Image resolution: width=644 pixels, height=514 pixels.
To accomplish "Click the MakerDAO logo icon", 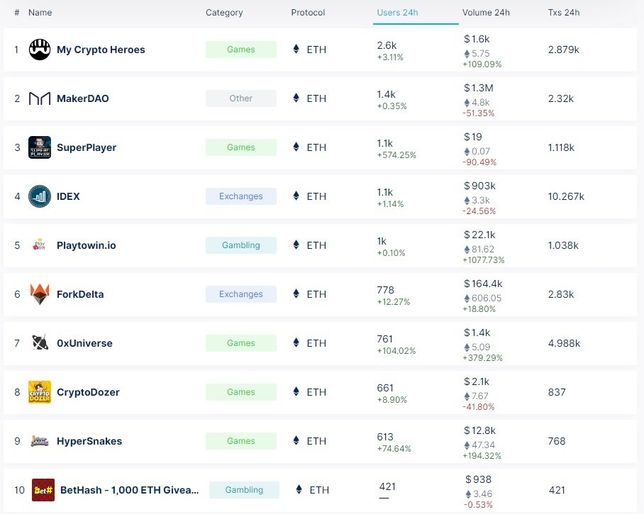I will coord(40,98).
